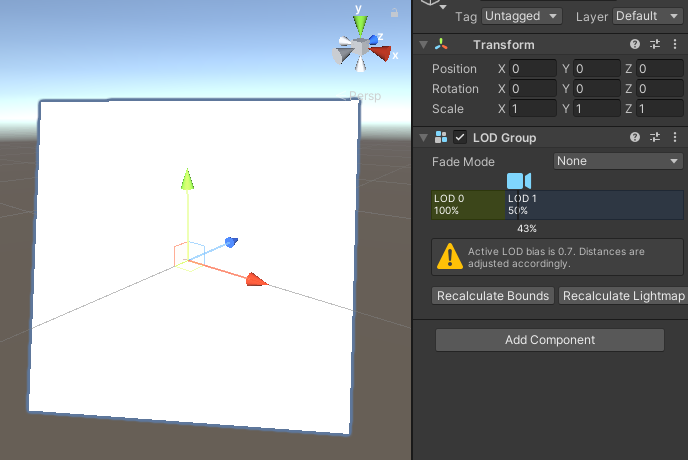The height and width of the screenshot is (460, 688).
Task: Click the green Y move handle arrow
Action: pyautogui.click(x=187, y=179)
